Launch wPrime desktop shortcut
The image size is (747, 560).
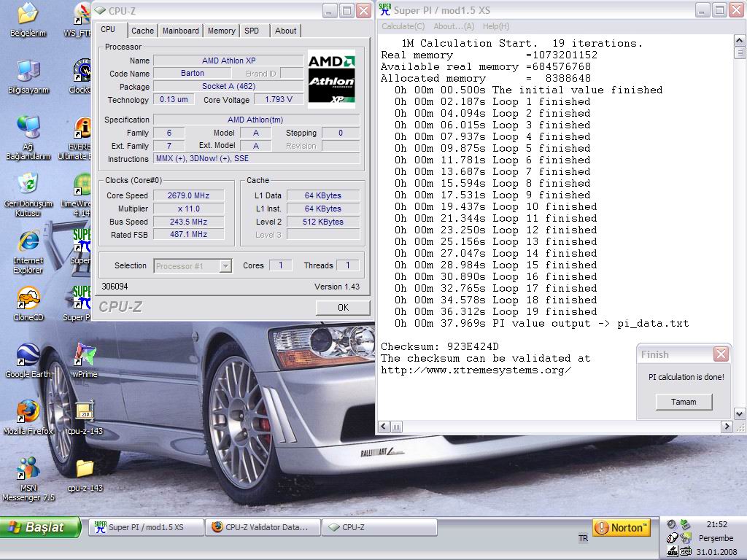point(85,360)
